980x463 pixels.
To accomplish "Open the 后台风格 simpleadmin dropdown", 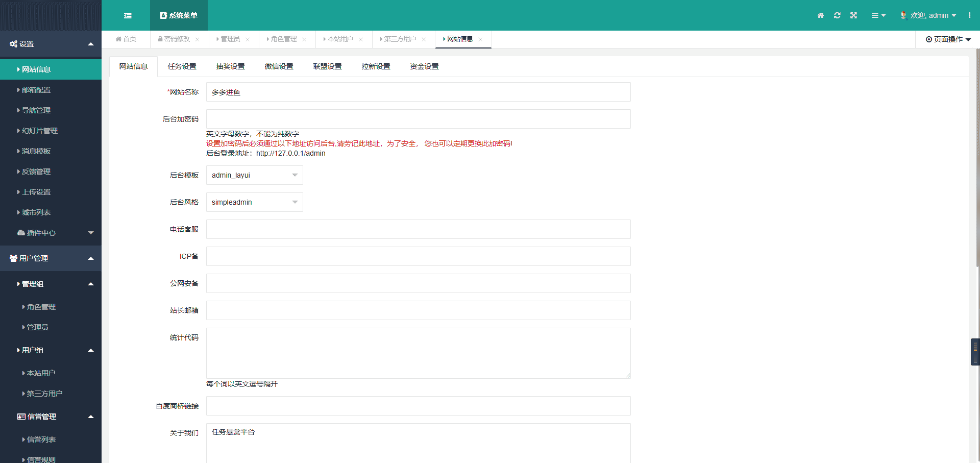I will [x=254, y=202].
